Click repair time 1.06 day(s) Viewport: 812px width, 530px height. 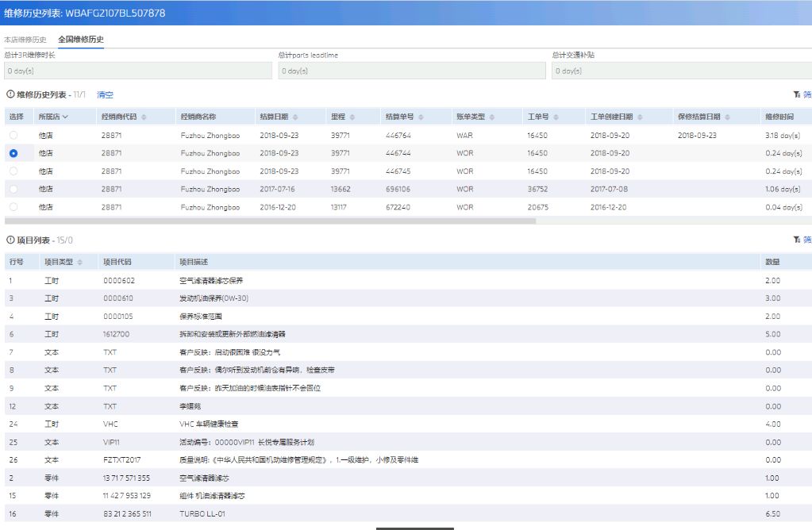[783, 190]
